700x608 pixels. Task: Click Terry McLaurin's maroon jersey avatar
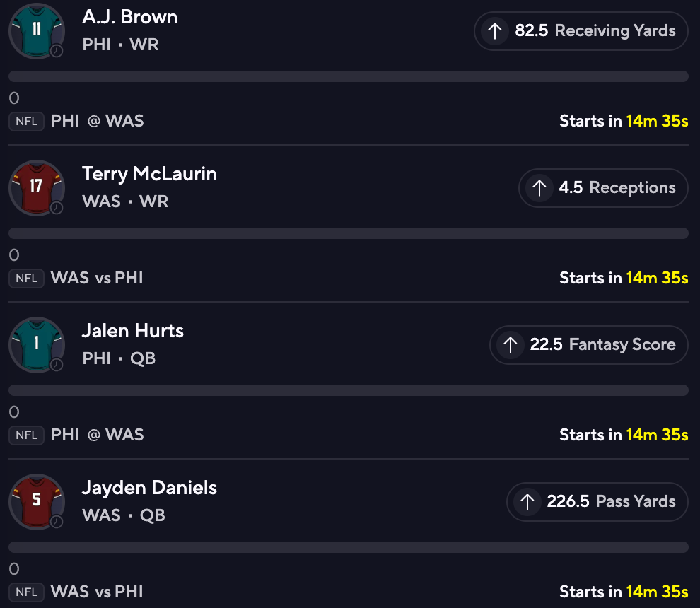pos(37,187)
